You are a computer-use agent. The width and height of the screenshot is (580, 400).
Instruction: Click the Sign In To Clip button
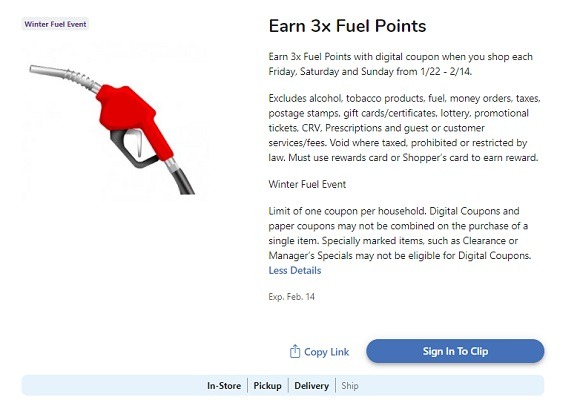click(455, 351)
